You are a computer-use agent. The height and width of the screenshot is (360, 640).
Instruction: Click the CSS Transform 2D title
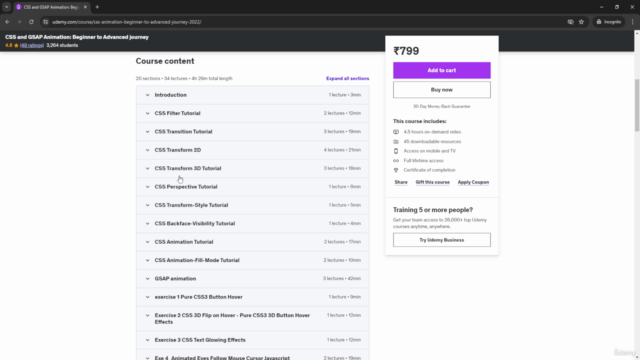[x=178, y=150]
